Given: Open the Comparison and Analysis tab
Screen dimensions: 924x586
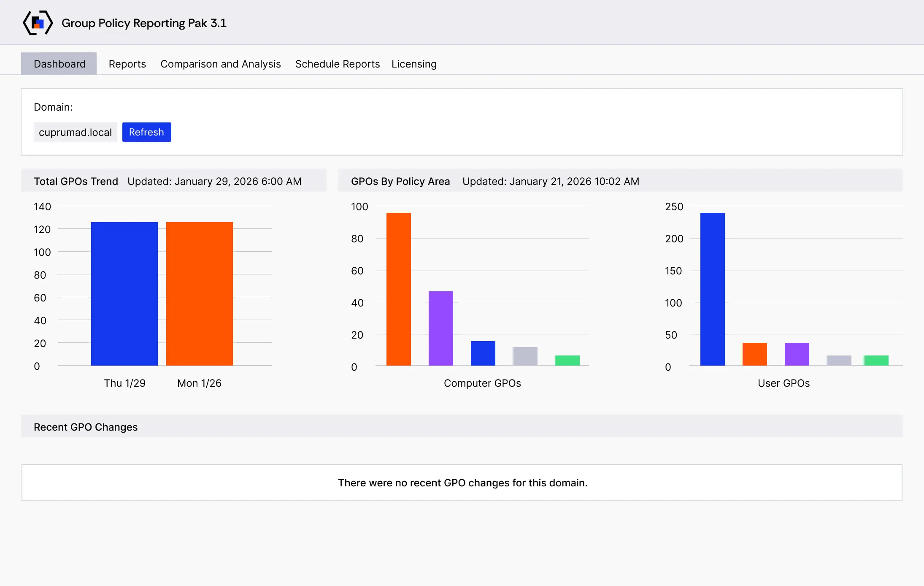Looking at the screenshot, I should pos(220,64).
